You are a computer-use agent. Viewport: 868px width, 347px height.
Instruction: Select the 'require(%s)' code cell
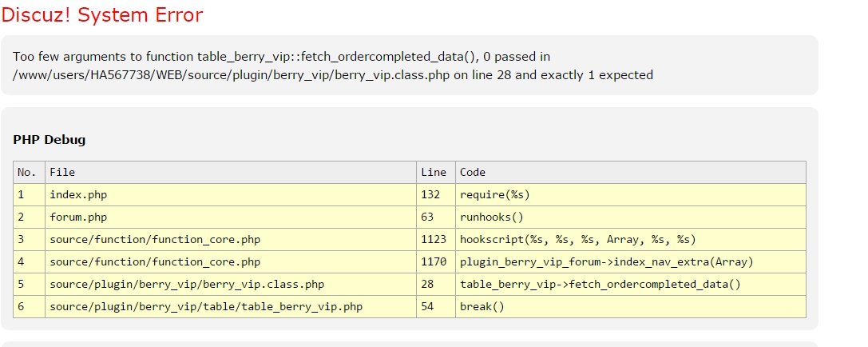click(631, 195)
